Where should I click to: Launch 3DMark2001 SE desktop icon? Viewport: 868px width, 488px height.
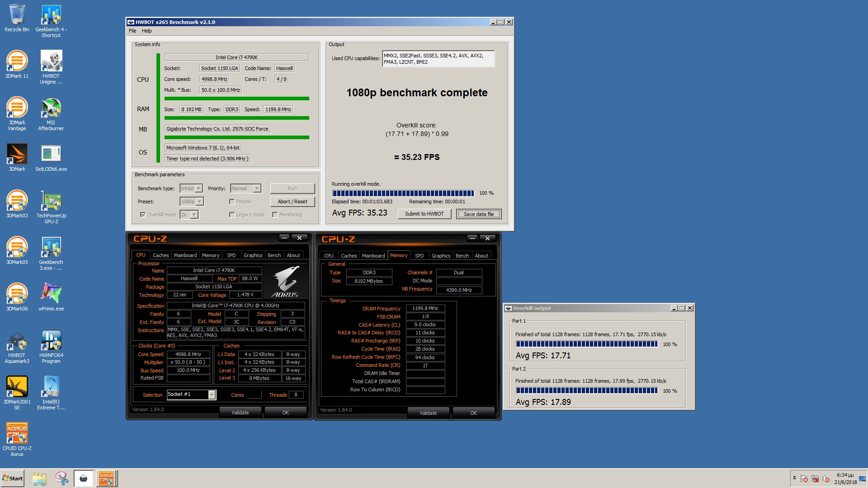point(17,393)
